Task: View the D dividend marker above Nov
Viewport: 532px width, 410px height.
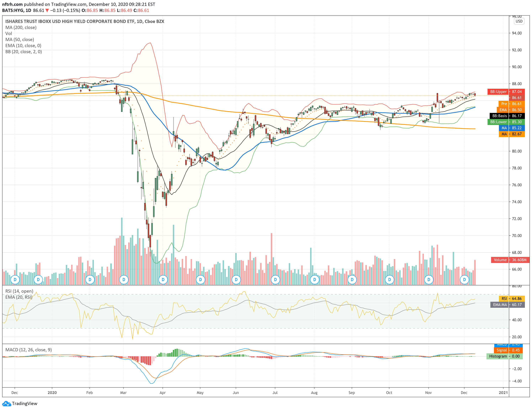Action: [429, 280]
